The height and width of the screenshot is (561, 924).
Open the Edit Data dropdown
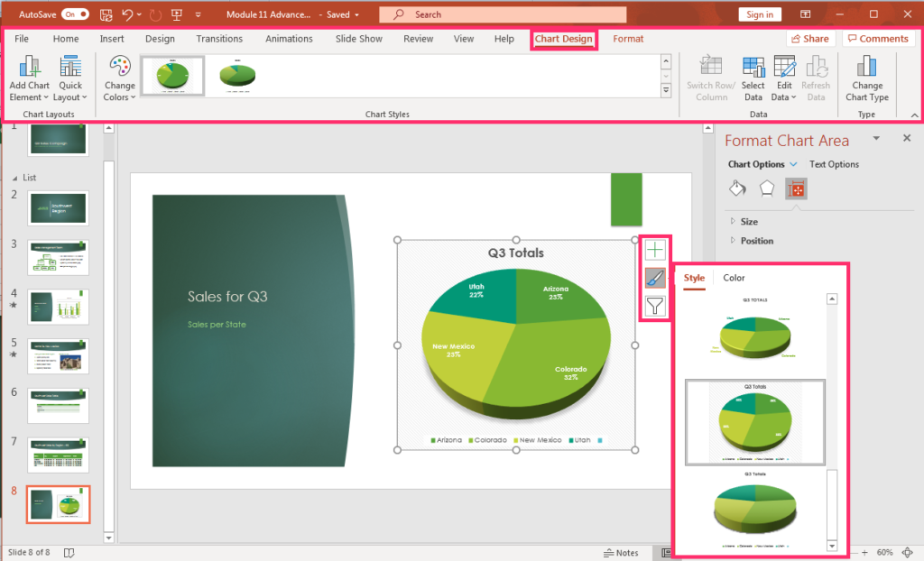[x=784, y=77]
